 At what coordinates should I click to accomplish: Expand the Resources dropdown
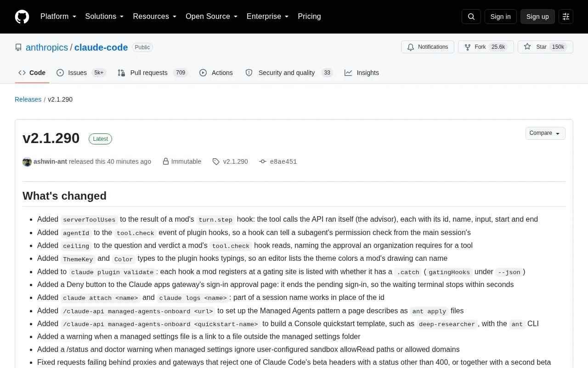pos(155,17)
